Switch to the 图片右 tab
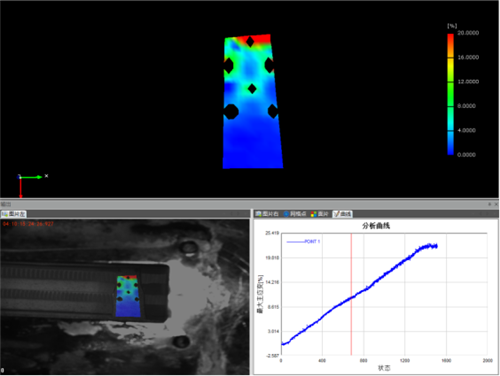The height and width of the screenshot is (376, 500). point(267,214)
